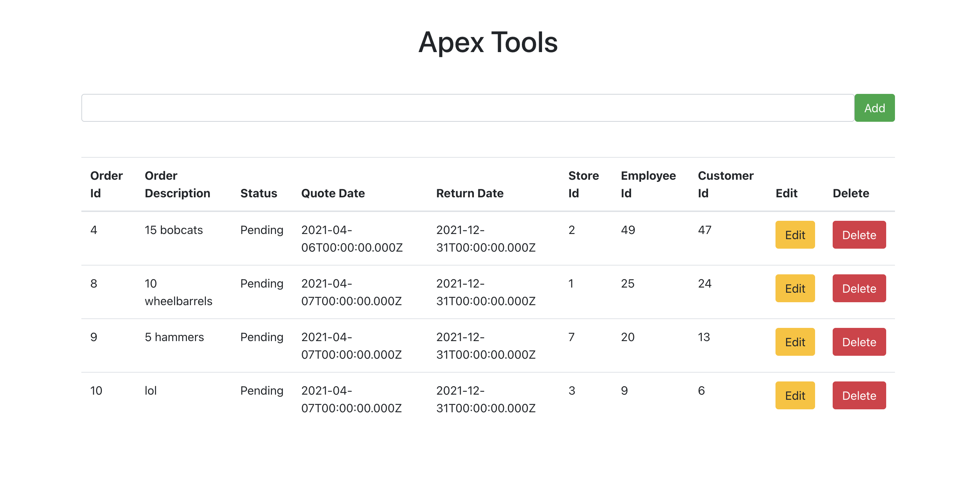This screenshot has width=980, height=479.
Task: Focus the new order text input field
Action: tap(467, 108)
